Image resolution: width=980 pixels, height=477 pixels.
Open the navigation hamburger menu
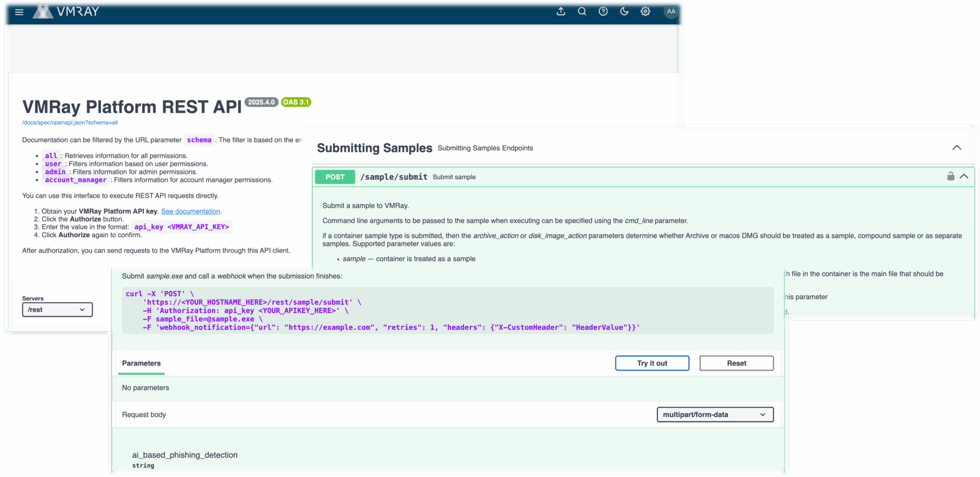tap(19, 11)
